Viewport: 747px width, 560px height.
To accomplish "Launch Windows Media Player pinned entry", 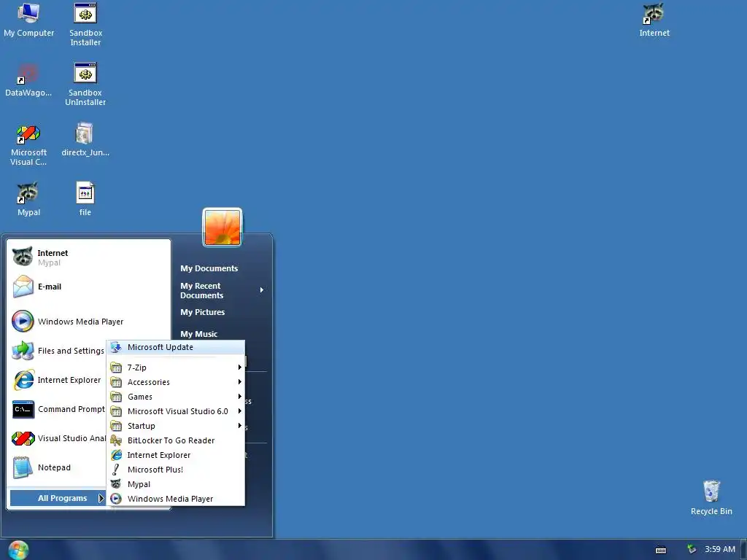I will pos(89,322).
